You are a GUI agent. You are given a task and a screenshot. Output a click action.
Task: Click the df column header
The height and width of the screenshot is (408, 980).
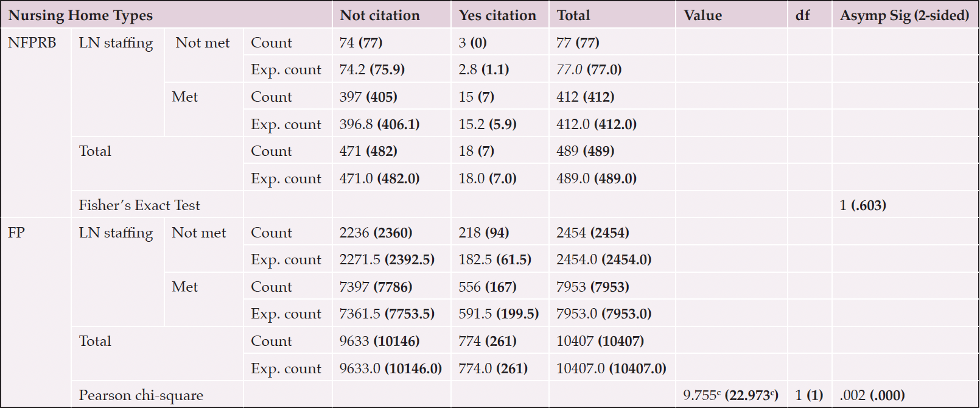point(803,15)
